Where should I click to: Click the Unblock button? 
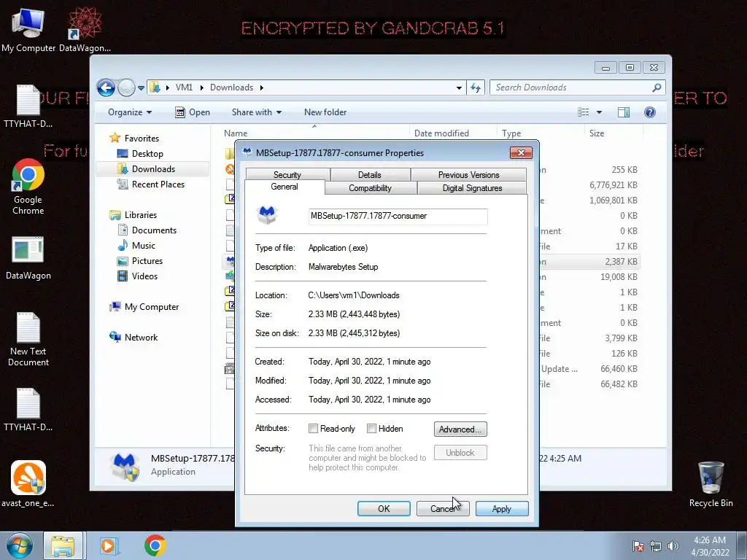click(460, 452)
